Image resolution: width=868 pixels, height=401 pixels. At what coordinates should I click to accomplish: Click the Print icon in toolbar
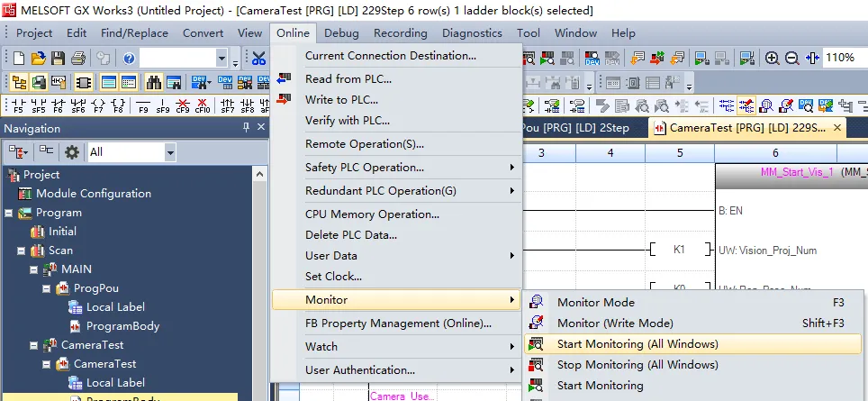77,59
